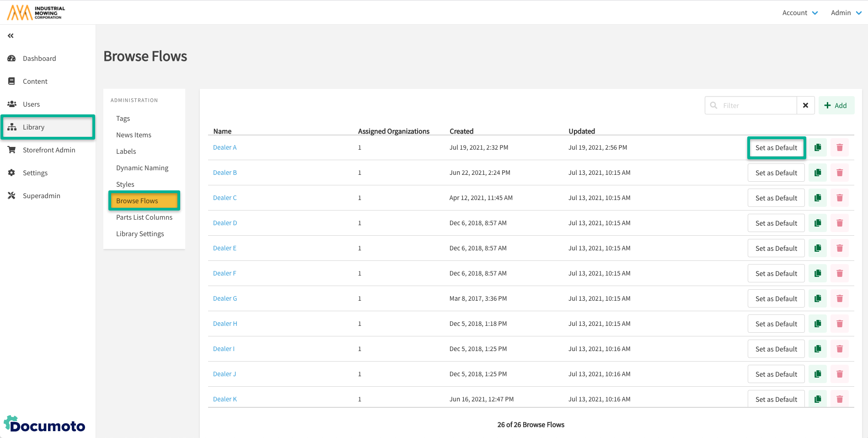Go to Storefront Admin section

49,150
